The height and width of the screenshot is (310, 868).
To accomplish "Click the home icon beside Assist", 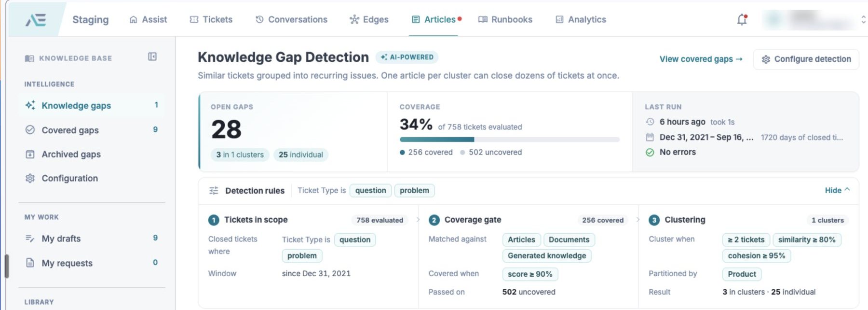I will pos(134,20).
